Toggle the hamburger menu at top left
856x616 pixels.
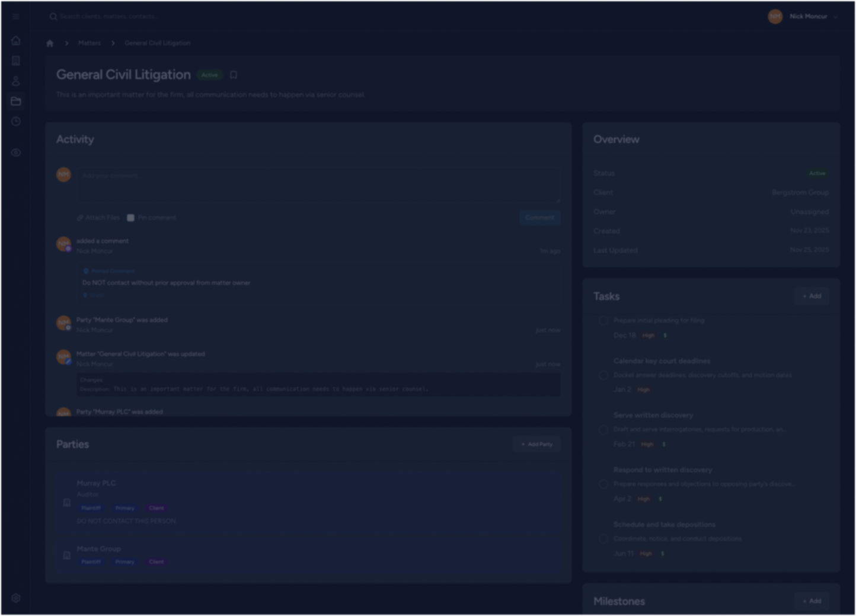[x=15, y=16]
